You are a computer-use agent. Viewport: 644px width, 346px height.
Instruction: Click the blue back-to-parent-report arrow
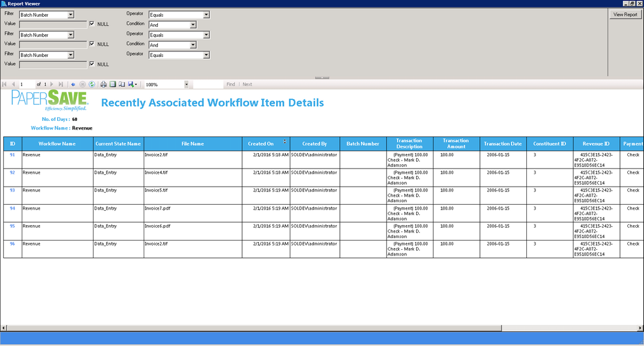73,84
